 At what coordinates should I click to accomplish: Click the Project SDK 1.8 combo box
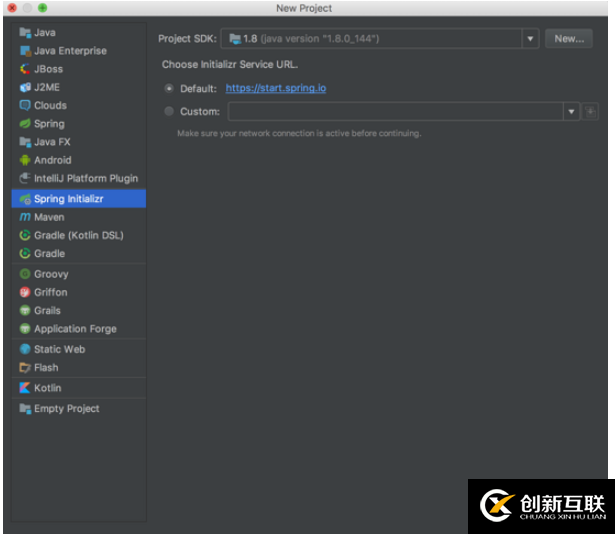380,38
